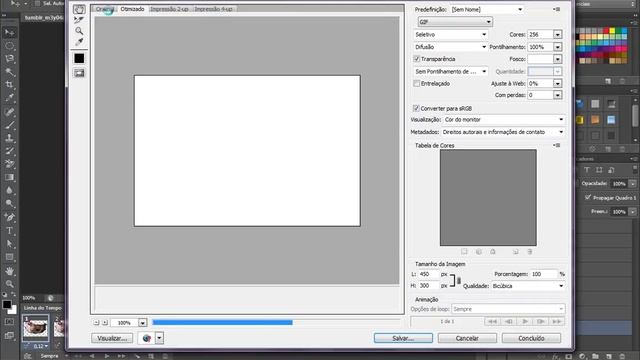The height and width of the screenshot is (360, 640).
Task: Open the Metadados dropdown
Action: click(x=503, y=132)
